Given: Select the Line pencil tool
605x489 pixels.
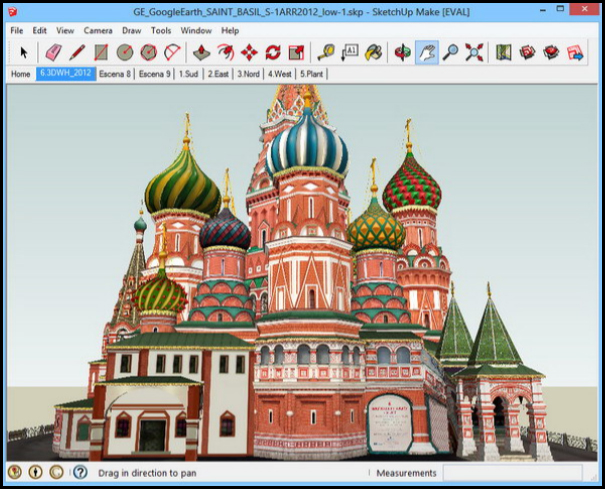Looking at the screenshot, I should [x=77, y=52].
